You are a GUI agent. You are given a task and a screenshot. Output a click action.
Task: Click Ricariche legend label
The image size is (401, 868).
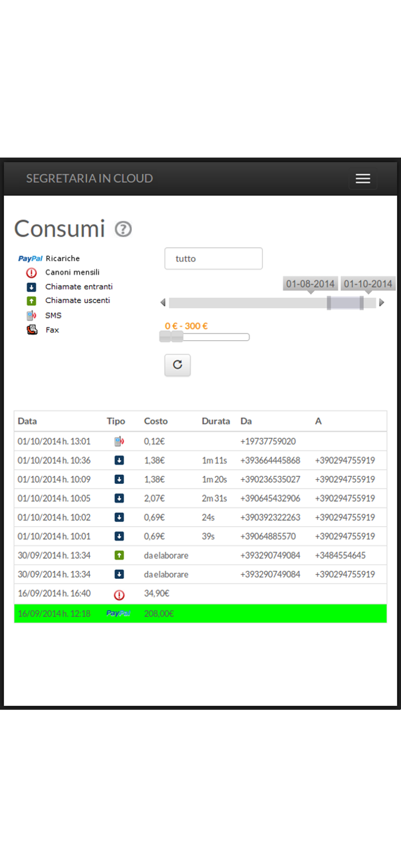[x=63, y=258]
